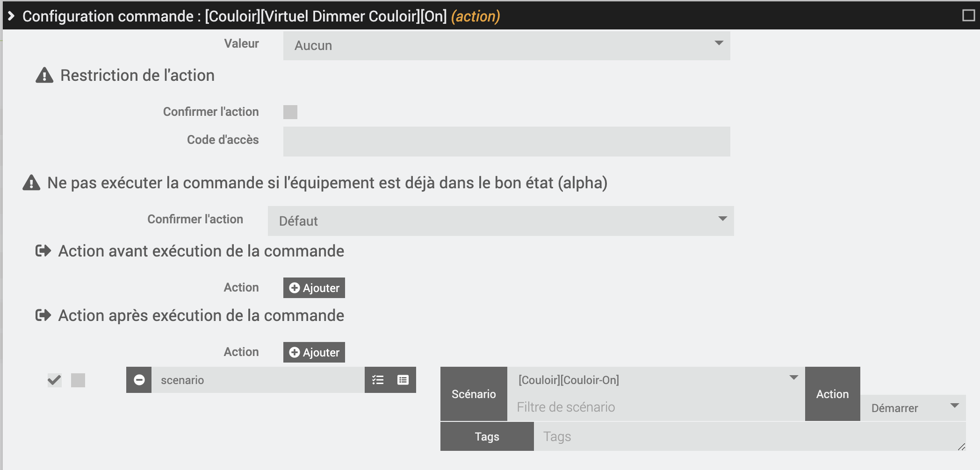Screen dimensions: 980x470
Task: Open the checklist icon beside the scenario field
Action: [378, 380]
